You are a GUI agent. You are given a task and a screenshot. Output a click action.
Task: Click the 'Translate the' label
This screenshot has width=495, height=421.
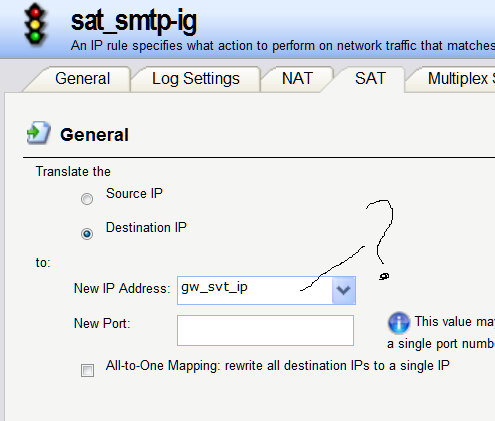coord(73,171)
